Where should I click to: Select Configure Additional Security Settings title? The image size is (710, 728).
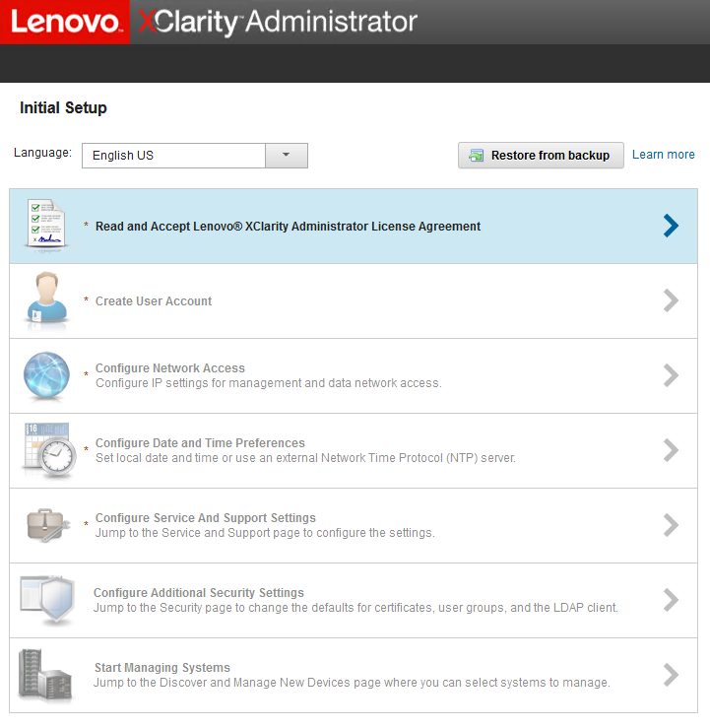(199, 592)
